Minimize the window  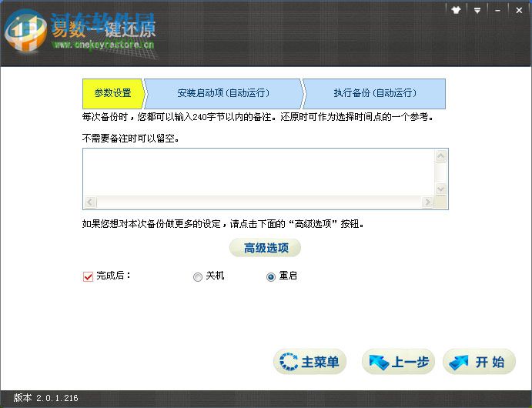tap(497, 11)
